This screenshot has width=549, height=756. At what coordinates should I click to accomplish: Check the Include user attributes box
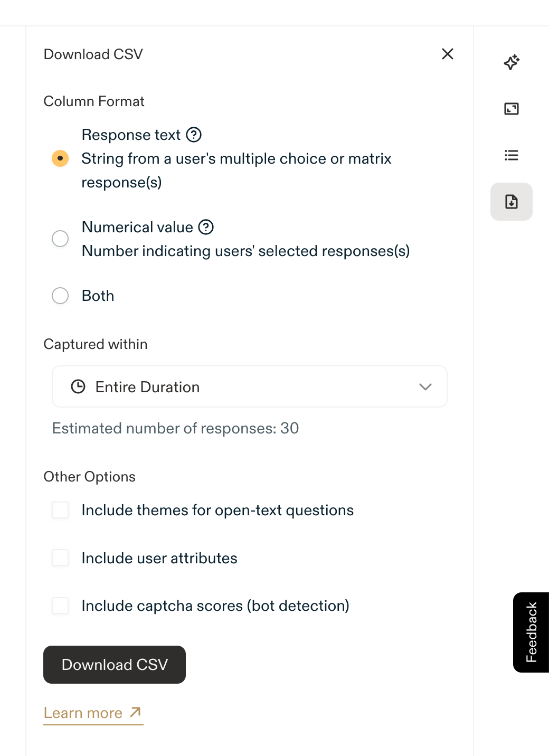pos(60,558)
